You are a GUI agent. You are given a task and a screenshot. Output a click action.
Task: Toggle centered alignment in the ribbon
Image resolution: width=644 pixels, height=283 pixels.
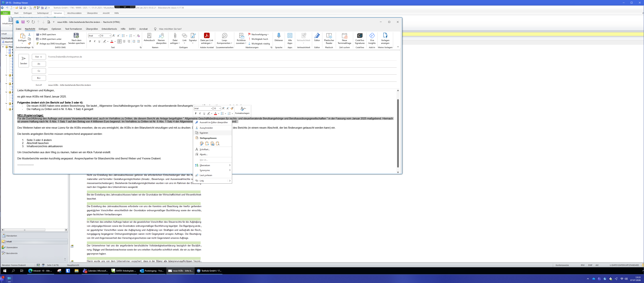click(124, 41)
